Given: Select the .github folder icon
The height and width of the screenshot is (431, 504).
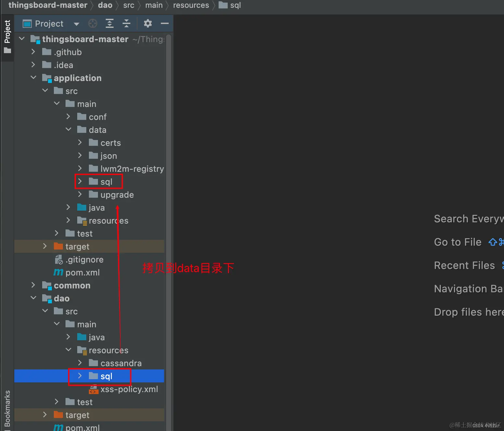Looking at the screenshot, I should 47,52.
